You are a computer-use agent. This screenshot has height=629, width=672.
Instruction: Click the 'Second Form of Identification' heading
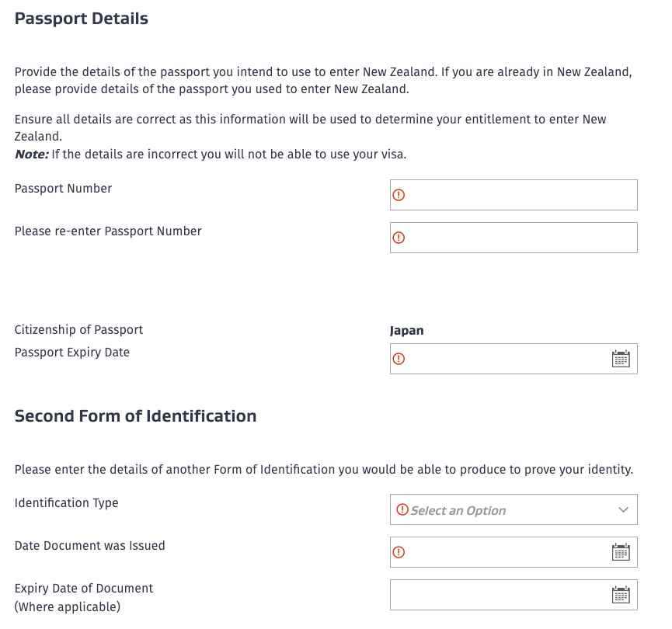tap(136, 416)
